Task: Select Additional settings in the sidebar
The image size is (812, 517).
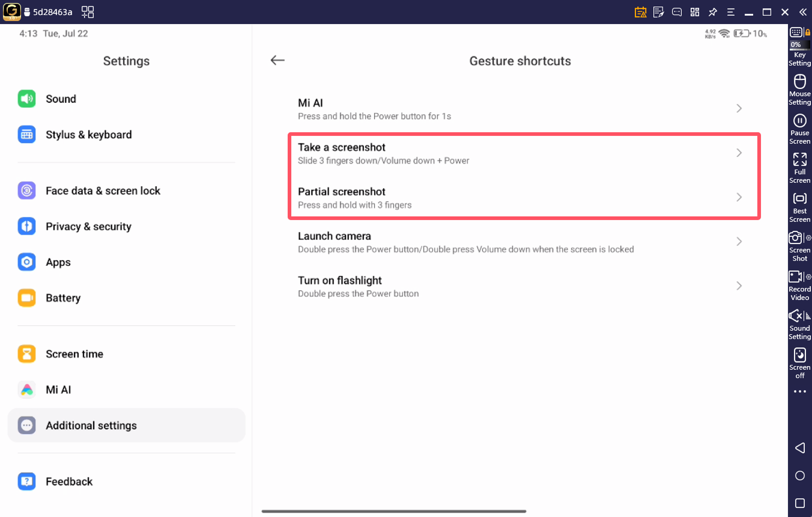Action: coord(126,426)
